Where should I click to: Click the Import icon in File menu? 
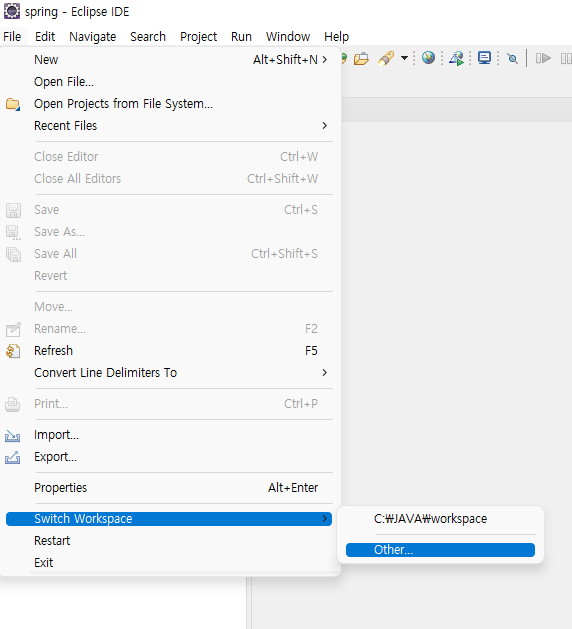click(x=12, y=436)
